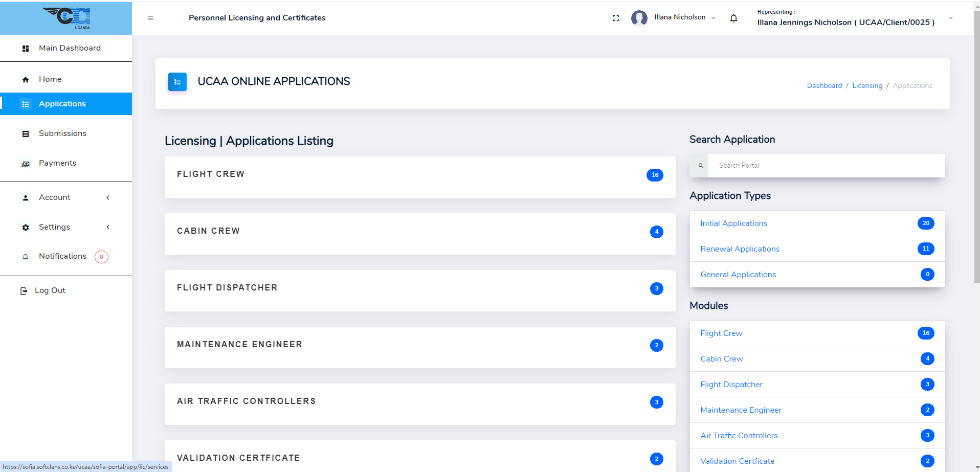The image size is (980, 472).
Task: Open the notifications bell icon in header
Action: click(x=733, y=18)
